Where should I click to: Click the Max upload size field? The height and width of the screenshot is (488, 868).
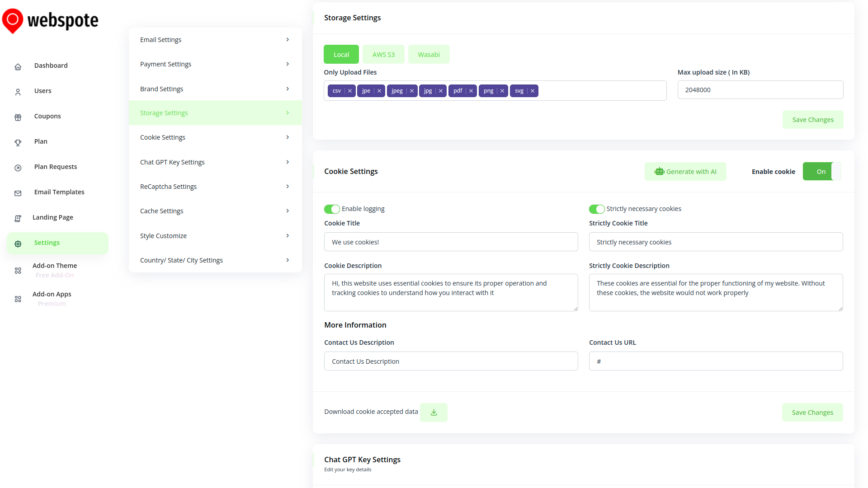pyautogui.click(x=760, y=90)
